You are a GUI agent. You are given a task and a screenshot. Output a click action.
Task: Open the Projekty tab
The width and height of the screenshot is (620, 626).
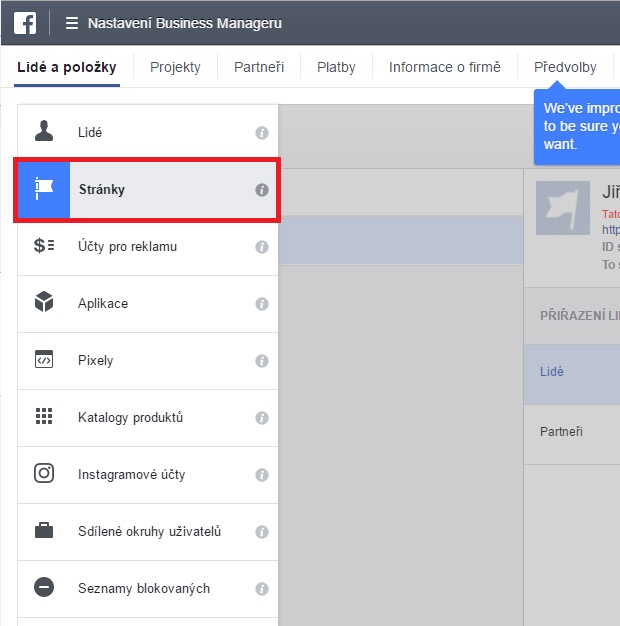coord(175,67)
